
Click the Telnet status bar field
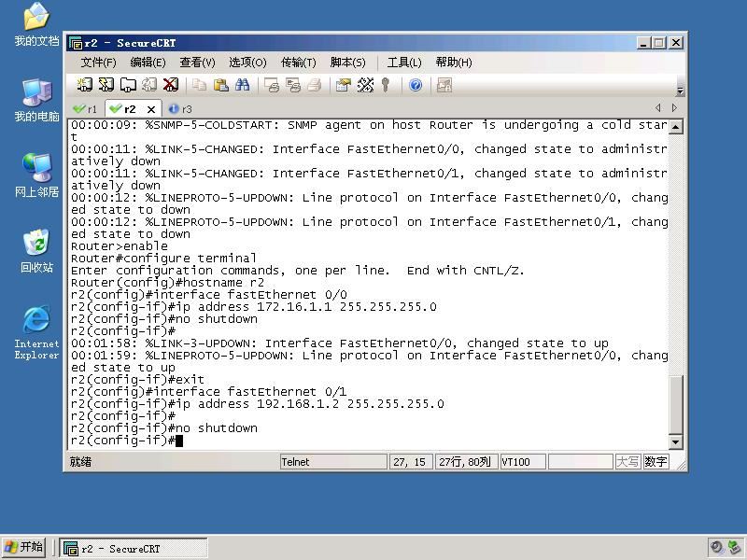[x=333, y=461]
